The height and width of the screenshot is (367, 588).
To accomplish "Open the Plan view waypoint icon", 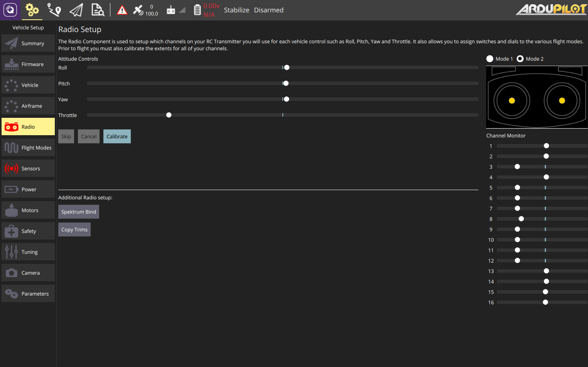I will click(x=54, y=10).
